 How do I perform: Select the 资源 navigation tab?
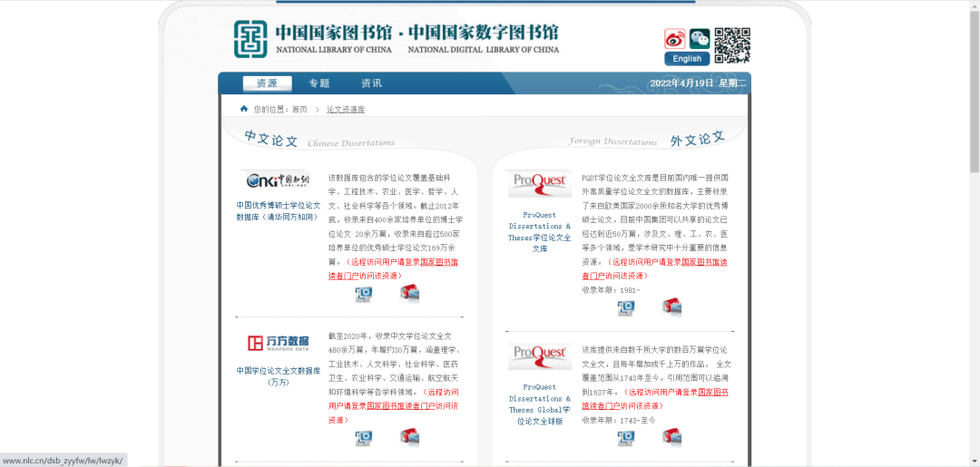pos(267,83)
